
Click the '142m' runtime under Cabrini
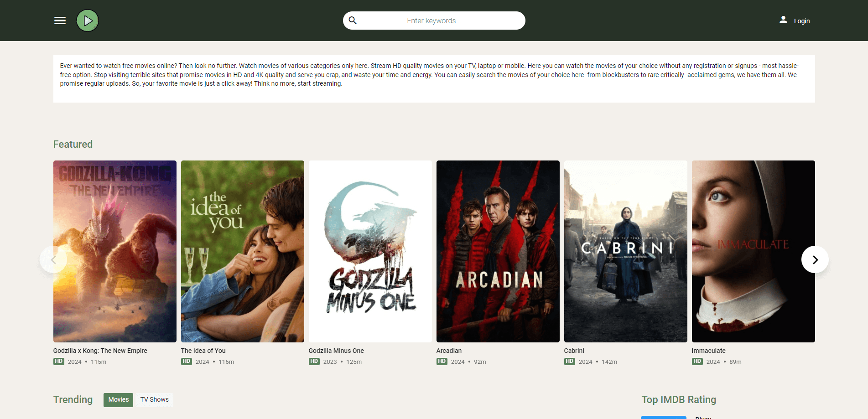coord(609,362)
